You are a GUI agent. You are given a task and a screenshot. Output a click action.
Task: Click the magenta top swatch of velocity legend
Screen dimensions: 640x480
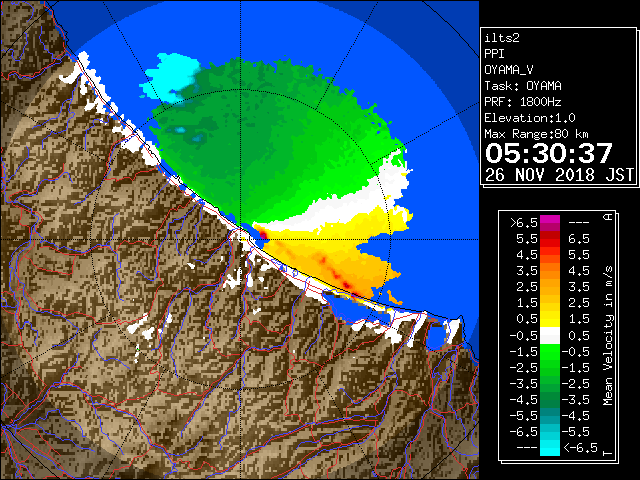tap(550, 220)
